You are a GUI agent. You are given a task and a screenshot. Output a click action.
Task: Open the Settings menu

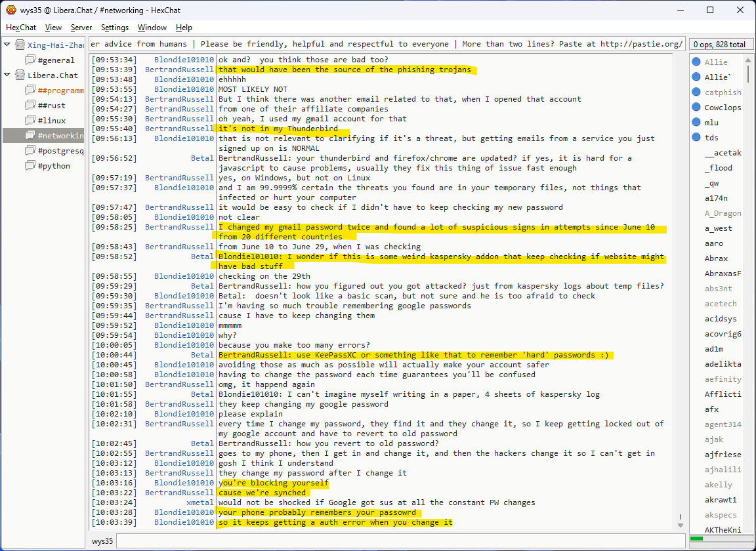pos(115,28)
